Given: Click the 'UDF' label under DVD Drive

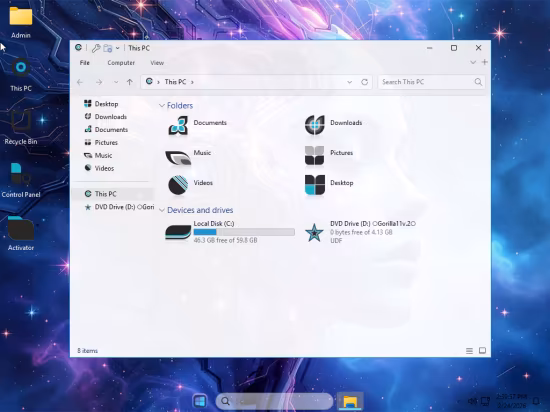Looking at the screenshot, I should pos(336,241).
